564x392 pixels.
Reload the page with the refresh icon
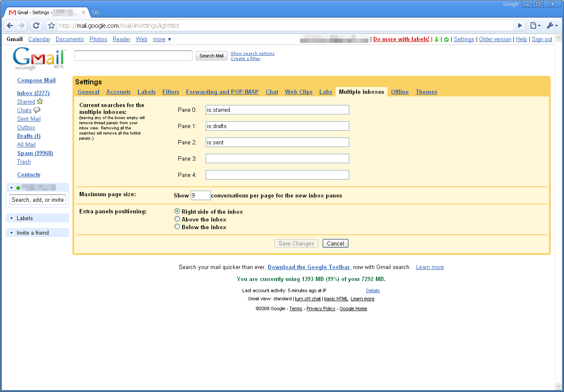(36, 26)
